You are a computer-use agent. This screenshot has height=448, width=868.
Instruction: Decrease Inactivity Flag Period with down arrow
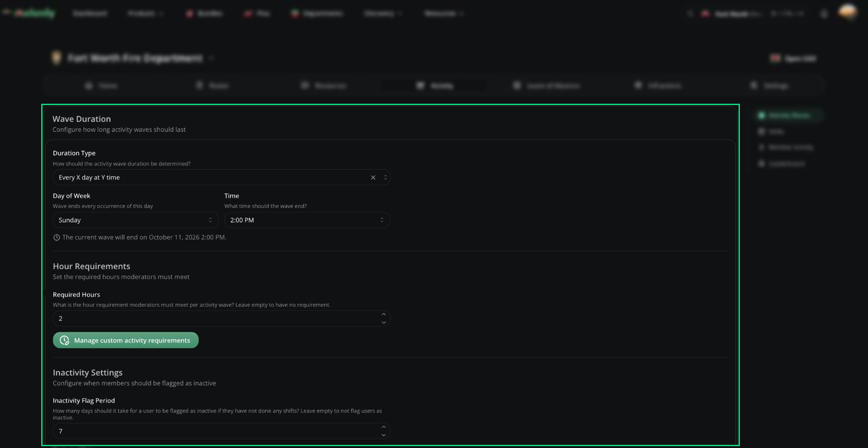(384, 435)
